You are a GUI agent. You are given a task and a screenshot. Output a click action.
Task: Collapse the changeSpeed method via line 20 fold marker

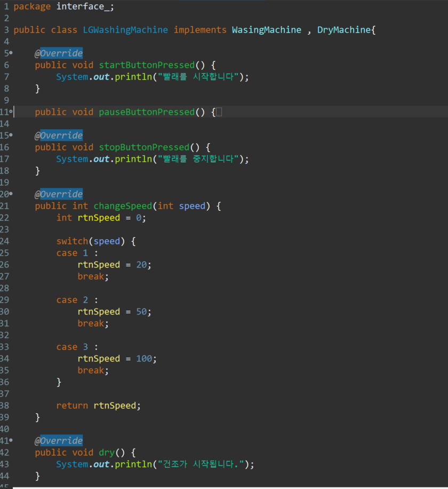coord(11,193)
